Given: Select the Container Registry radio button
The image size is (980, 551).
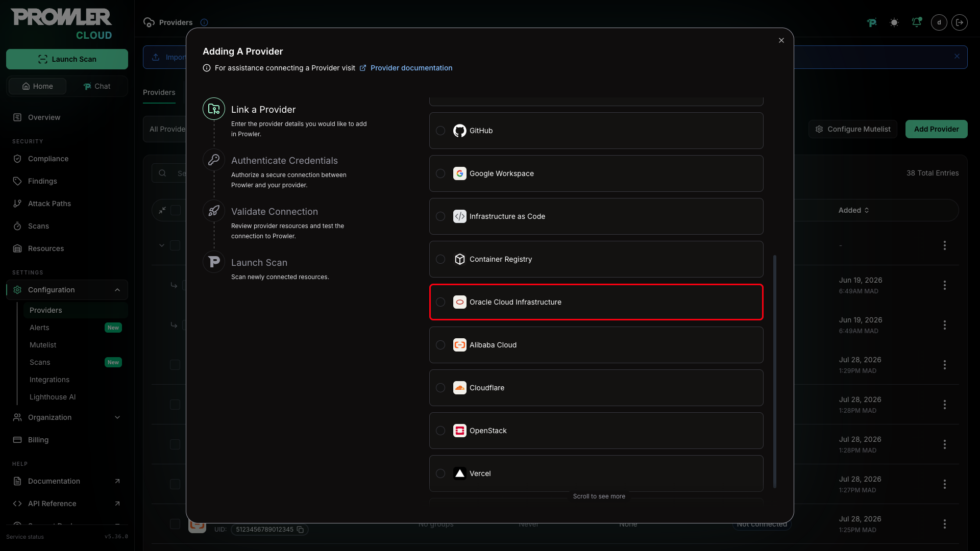Looking at the screenshot, I should (440, 259).
